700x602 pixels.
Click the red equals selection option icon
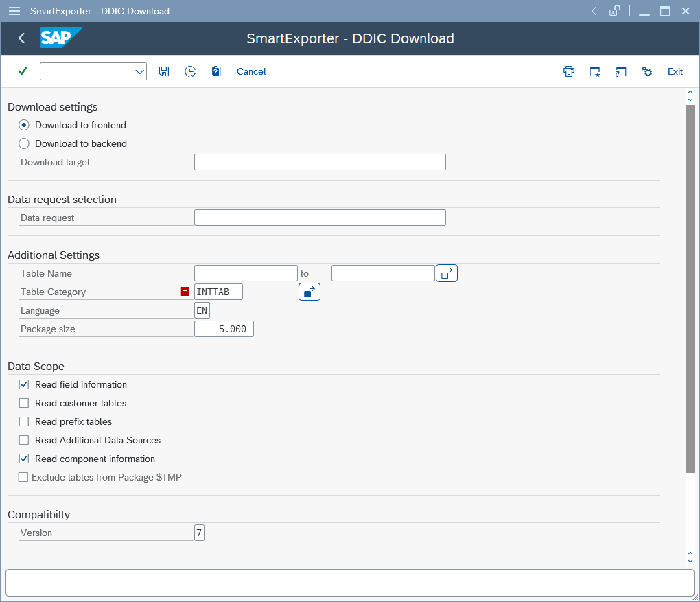tap(185, 292)
